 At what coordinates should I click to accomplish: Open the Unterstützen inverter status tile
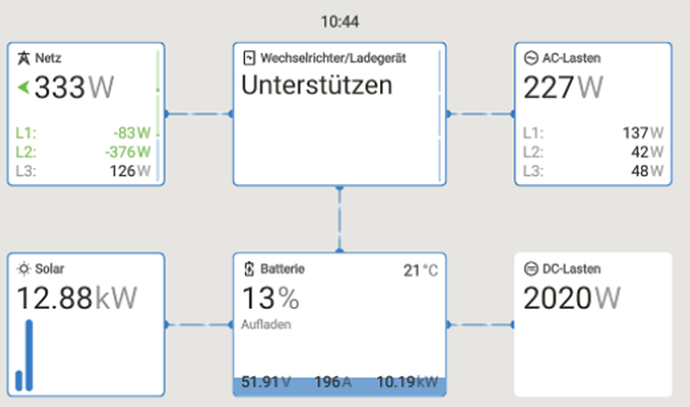pyautogui.click(x=339, y=114)
